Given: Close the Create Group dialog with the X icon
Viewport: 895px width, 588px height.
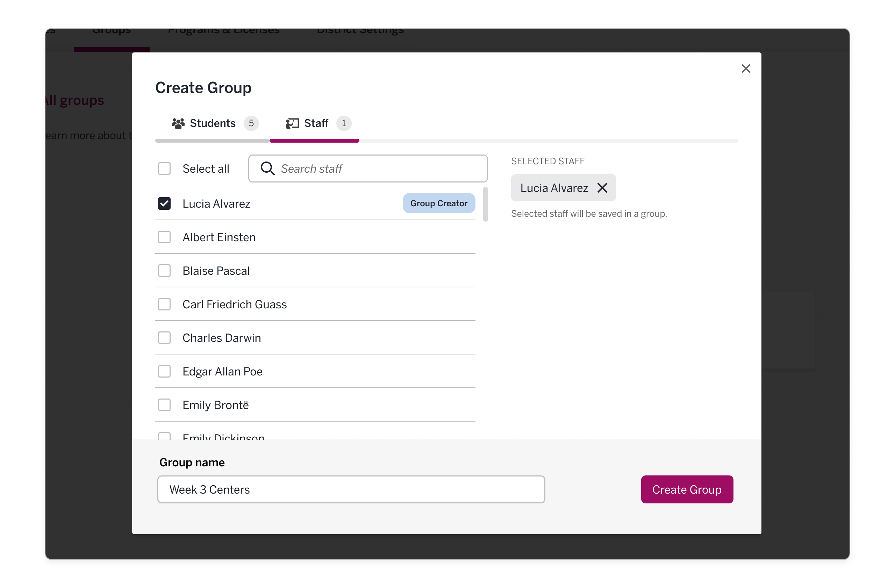Looking at the screenshot, I should (746, 69).
